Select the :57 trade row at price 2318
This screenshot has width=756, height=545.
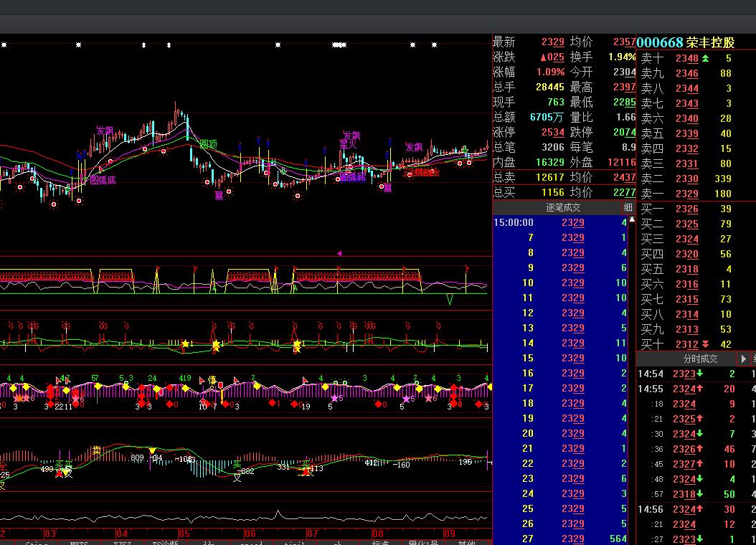(696, 494)
